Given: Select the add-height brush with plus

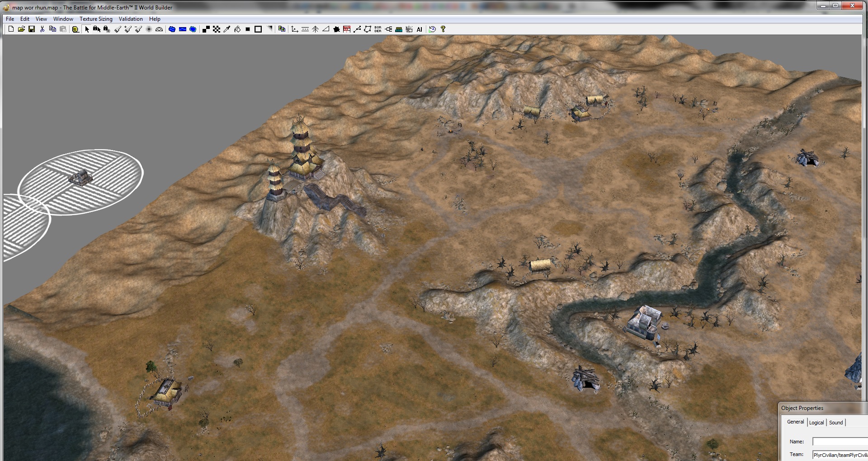Looking at the screenshot, I should coord(128,29).
